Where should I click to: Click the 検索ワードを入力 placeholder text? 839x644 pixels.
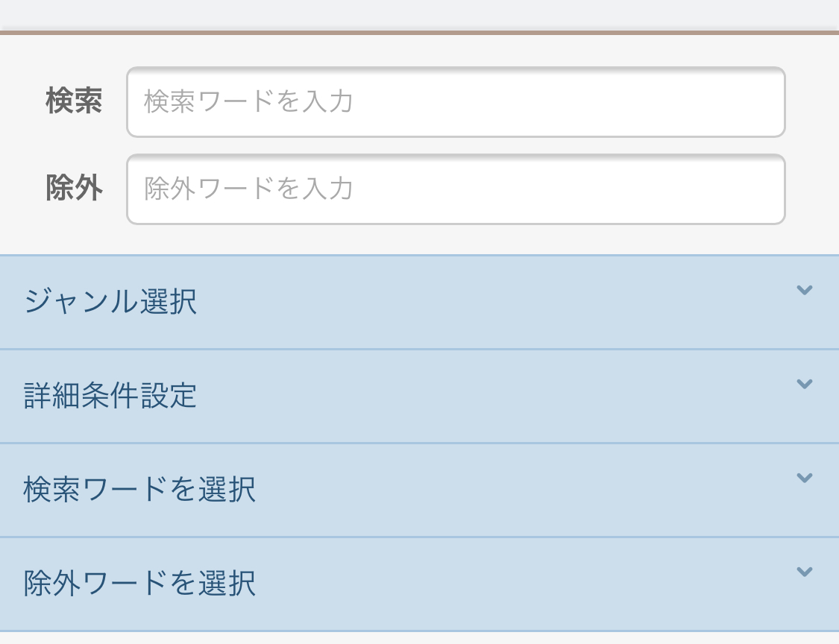248,102
